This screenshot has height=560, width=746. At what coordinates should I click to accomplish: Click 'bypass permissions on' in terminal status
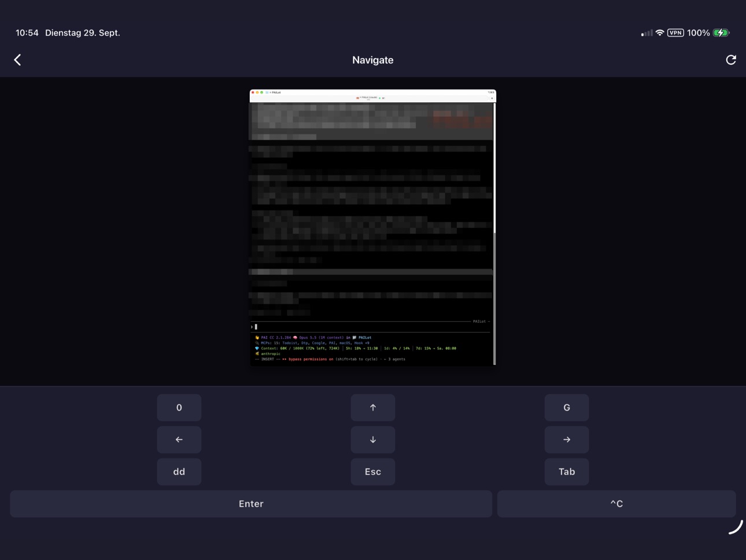[x=311, y=359]
